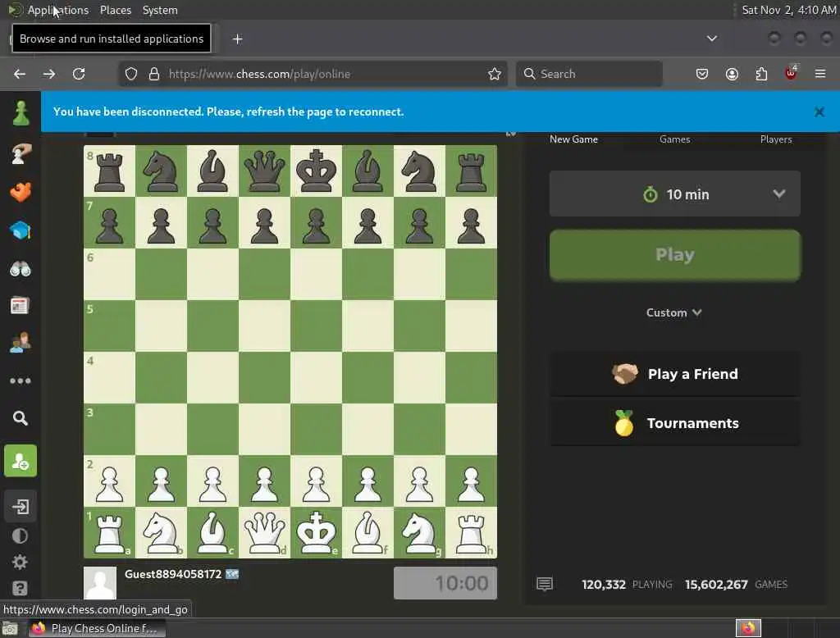The image size is (840, 638).
Task: Open the Places menu
Action: pos(116,10)
